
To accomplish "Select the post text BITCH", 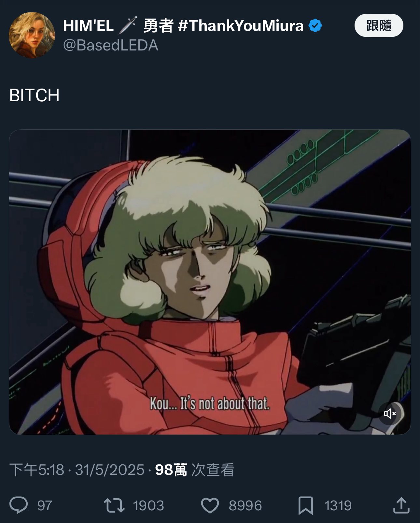I will point(34,95).
